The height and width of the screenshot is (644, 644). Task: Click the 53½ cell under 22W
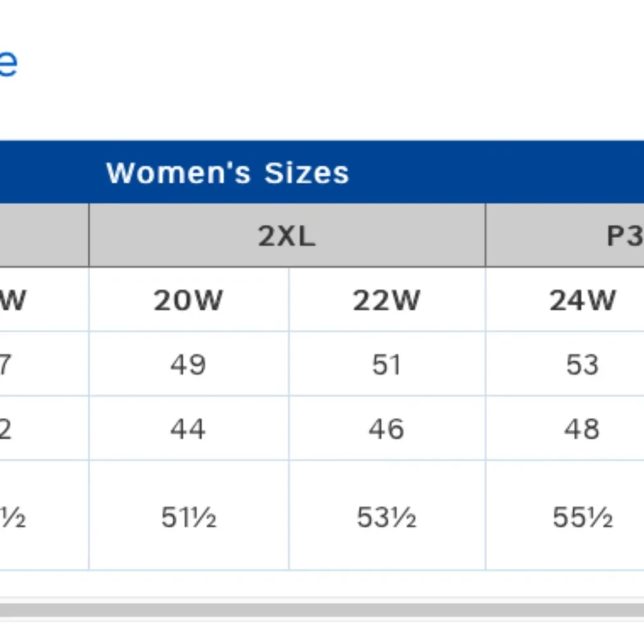[387, 516]
